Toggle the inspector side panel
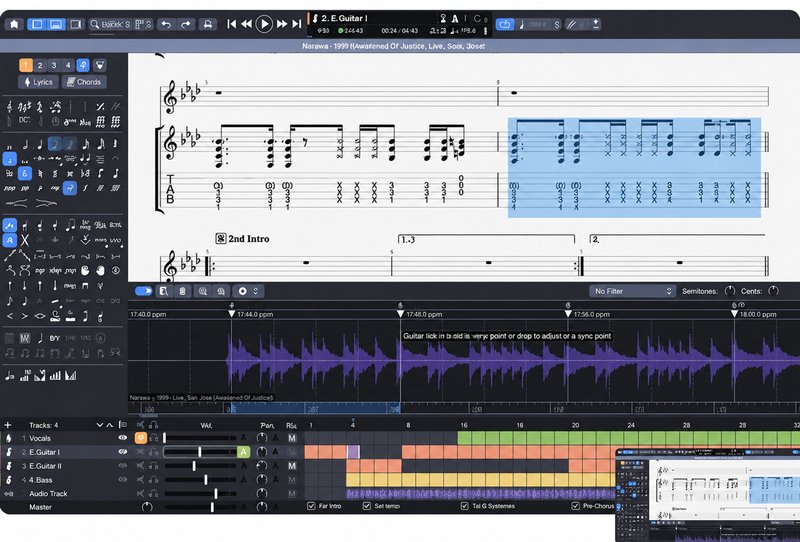 tap(76, 24)
